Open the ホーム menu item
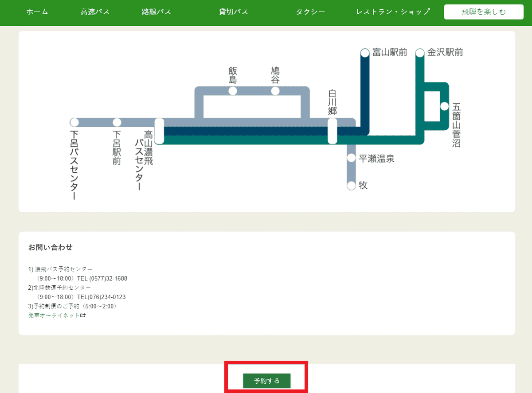The image size is (532, 393). pos(37,12)
